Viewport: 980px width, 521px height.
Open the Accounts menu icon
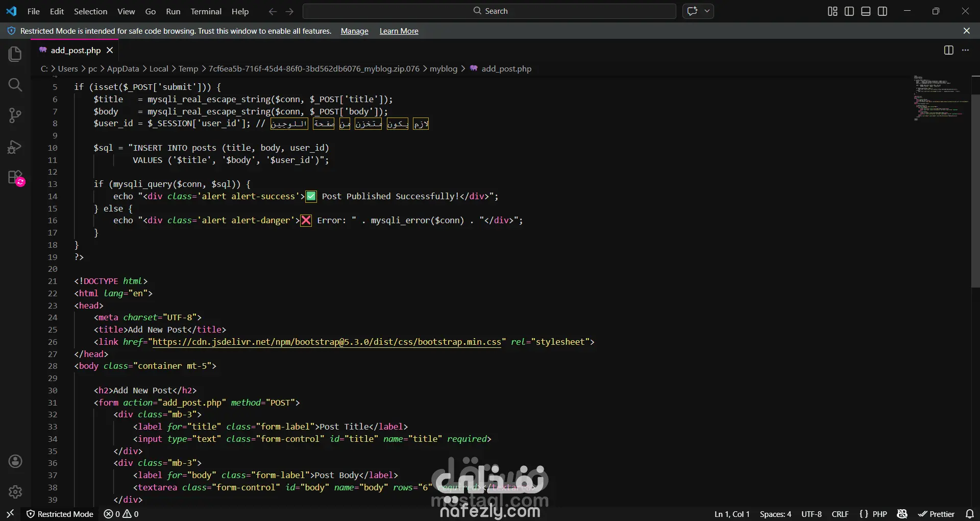click(x=15, y=461)
